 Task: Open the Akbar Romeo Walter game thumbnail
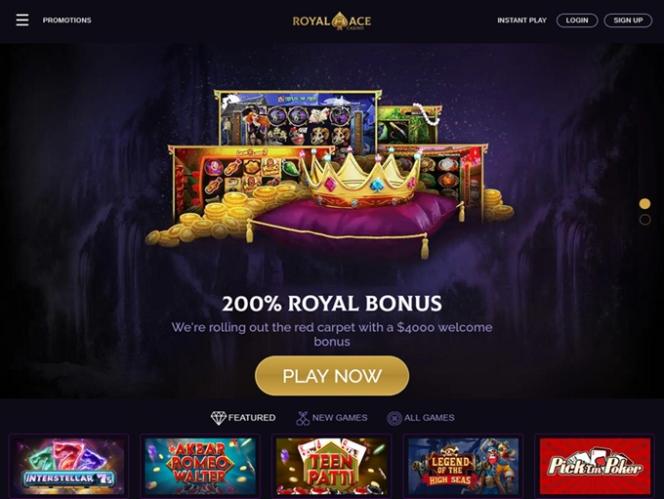coord(200,466)
